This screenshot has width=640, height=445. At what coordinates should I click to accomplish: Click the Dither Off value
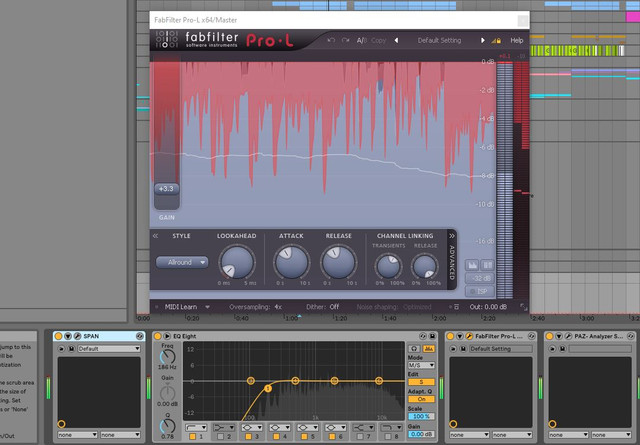pos(334,307)
